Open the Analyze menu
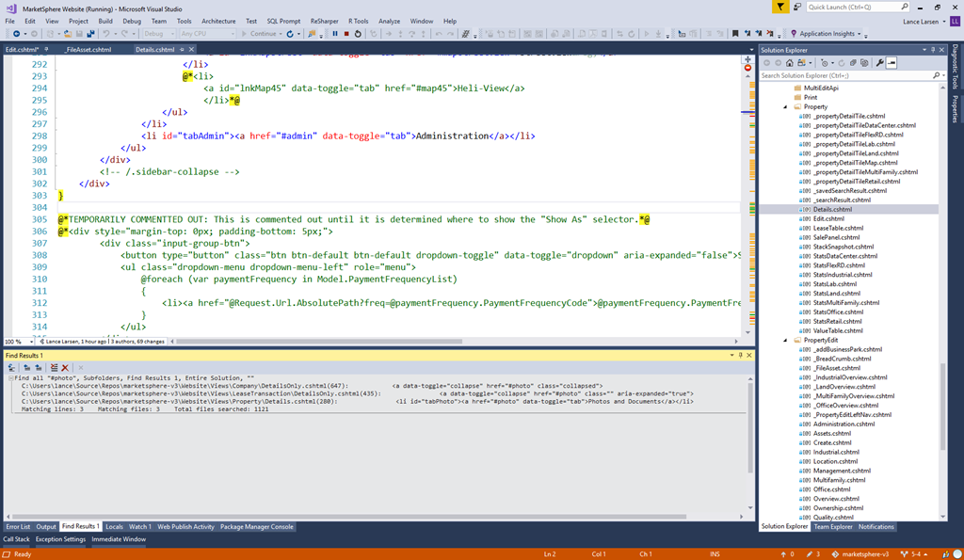The image size is (964, 560). tap(389, 21)
